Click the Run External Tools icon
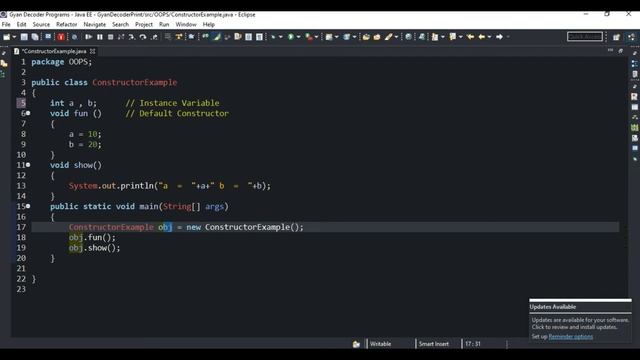This screenshot has height=360, width=640. 309,37
